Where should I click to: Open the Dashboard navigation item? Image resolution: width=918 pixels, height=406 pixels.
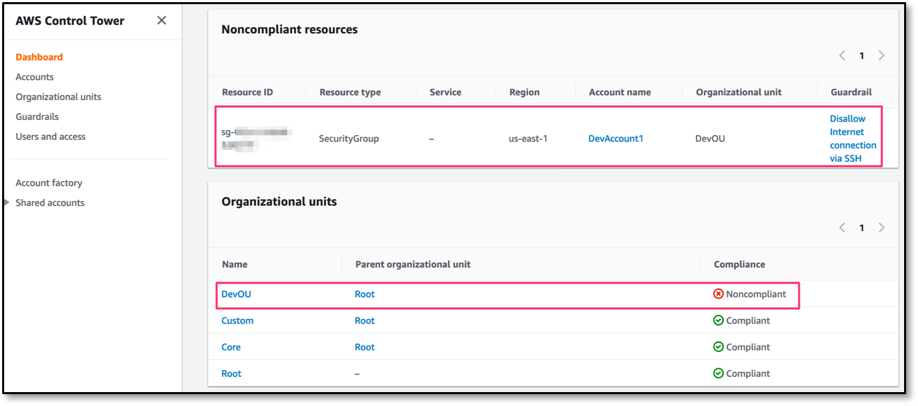tap(39, 57)
